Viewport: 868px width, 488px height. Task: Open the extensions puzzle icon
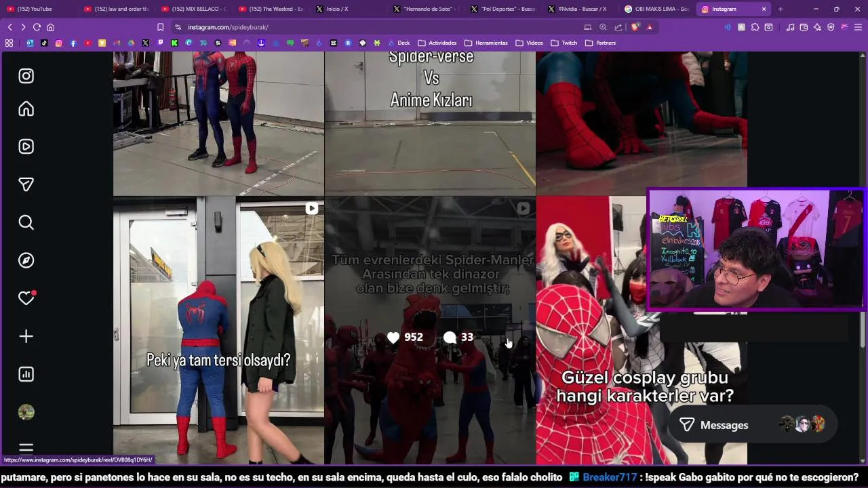[755, 27]
